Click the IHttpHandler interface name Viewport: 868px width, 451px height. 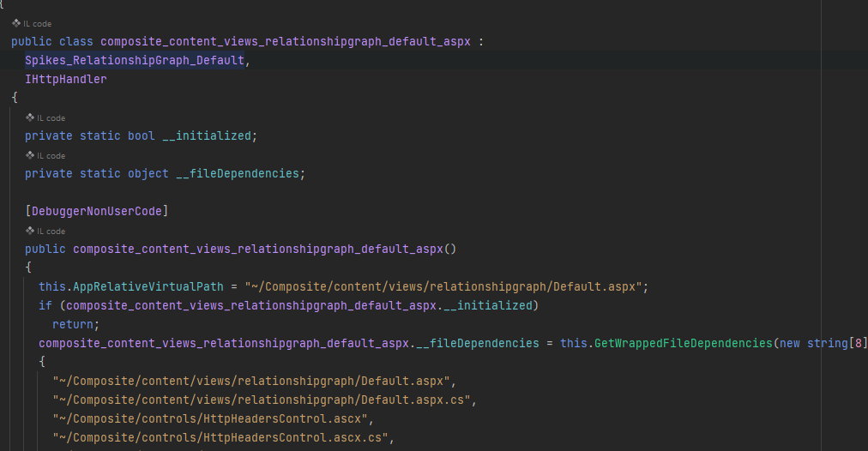(x=66, y=79)
